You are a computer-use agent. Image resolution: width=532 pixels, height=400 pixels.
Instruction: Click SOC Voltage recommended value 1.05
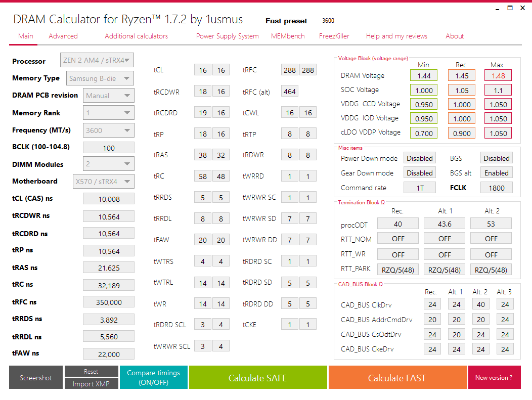[462, 90]
